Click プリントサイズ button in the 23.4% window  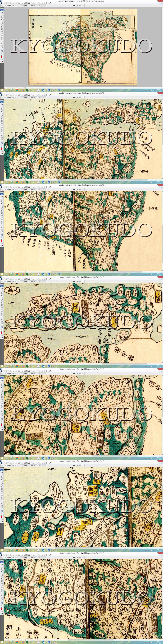point(41,5)
